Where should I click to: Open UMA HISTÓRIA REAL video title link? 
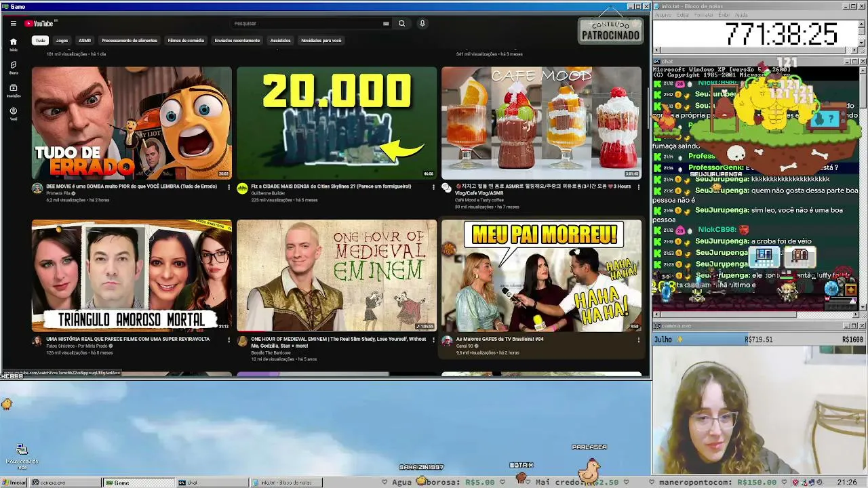pos(127,339)
